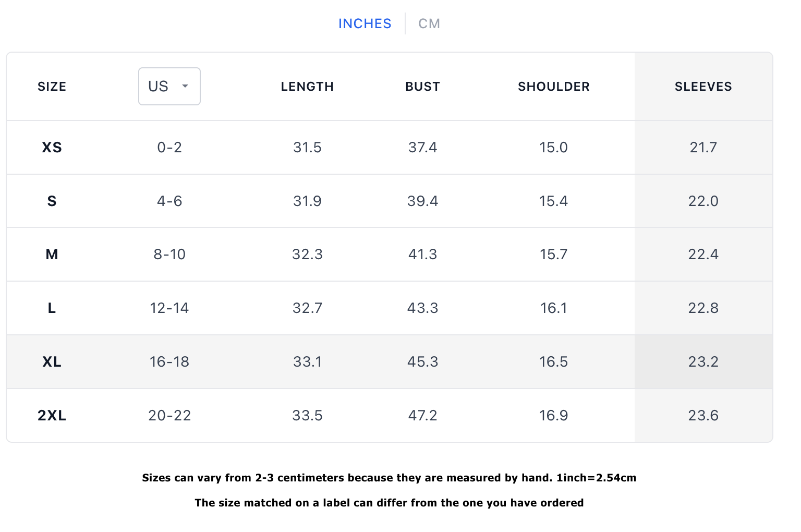Image resolution: width=801 pixels, height=532 pixels.
Task: Switch units to INCHES tab
Action: 365,23
